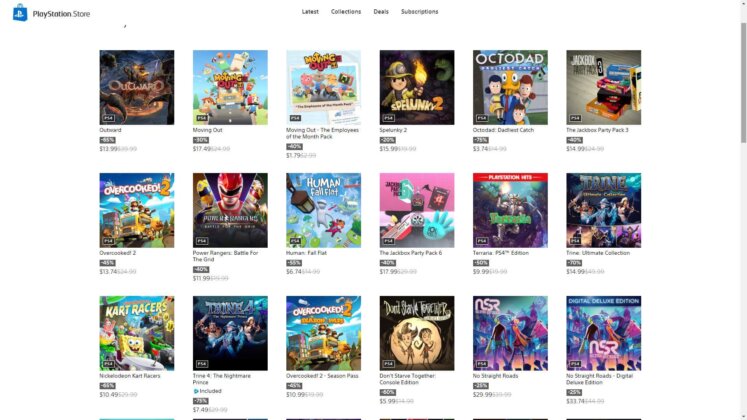Screen dimensions: 747x420
Task: Switch to the Collections tab
Action: (346, 11)
